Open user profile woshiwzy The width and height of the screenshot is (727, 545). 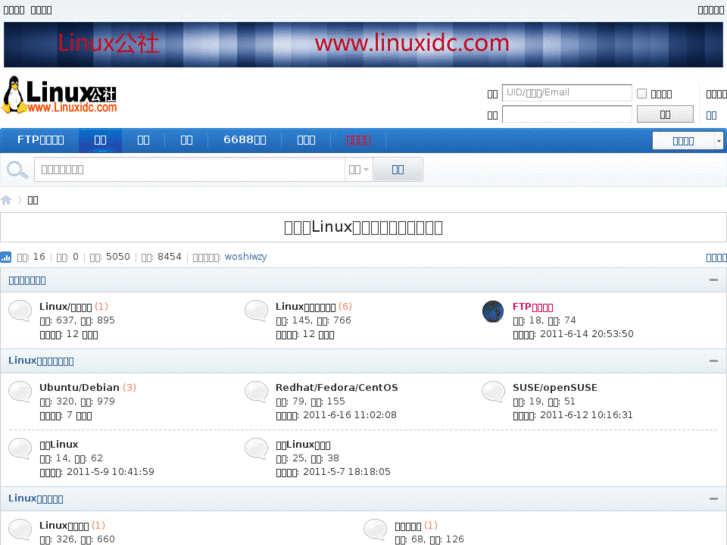coord(246,256)
